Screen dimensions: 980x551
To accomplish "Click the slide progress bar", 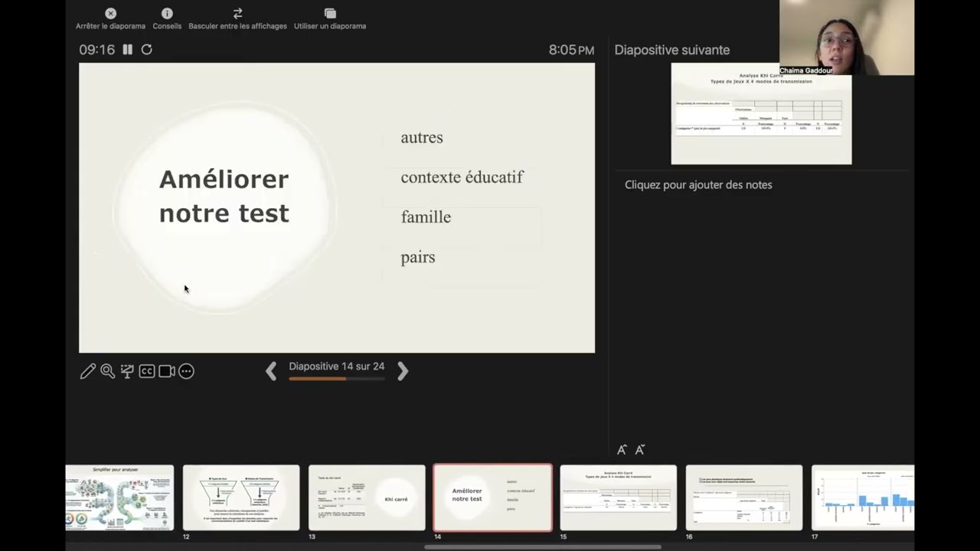I will [x=337, y=379].
